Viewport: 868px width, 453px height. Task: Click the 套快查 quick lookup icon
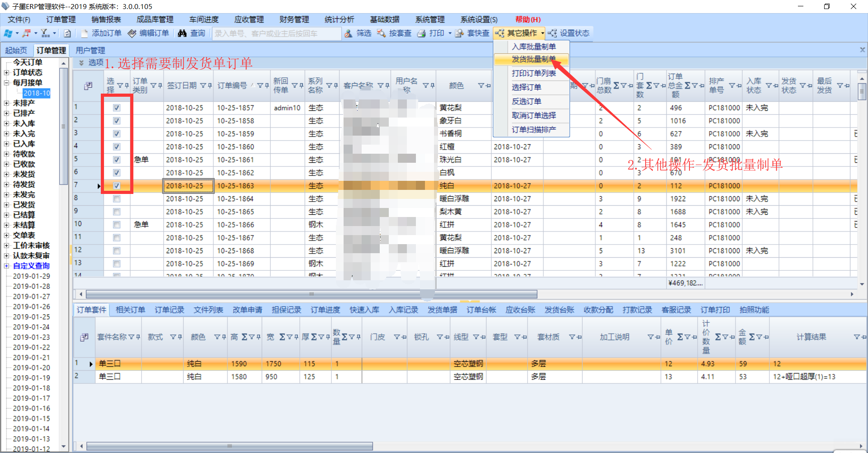pos(459,33)
